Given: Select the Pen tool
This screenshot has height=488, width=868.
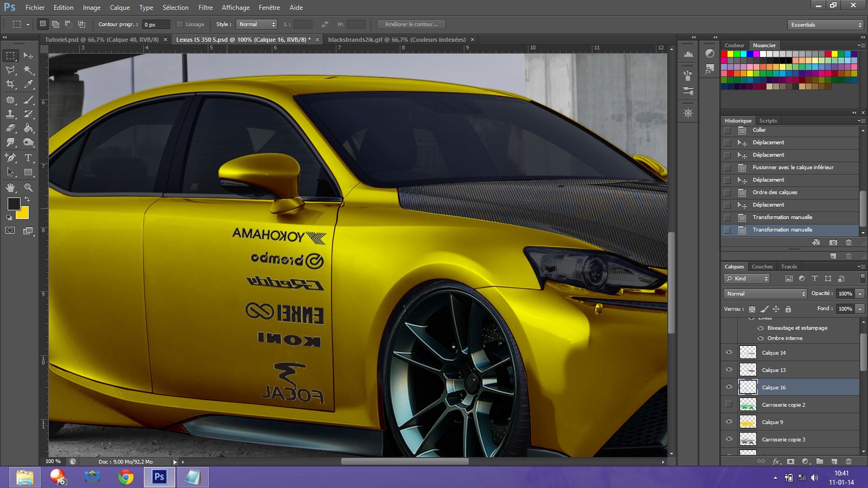Looking at the screenshot, I should pos(10,158).
